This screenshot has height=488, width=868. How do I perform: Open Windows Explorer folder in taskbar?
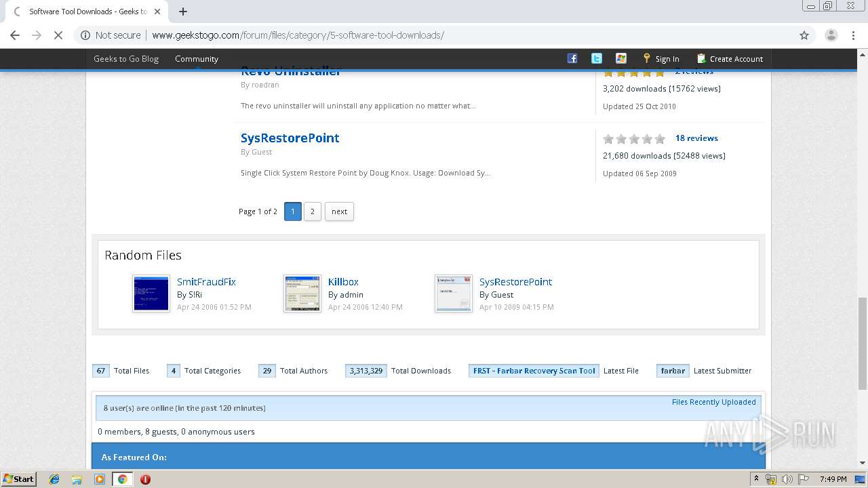77,479
